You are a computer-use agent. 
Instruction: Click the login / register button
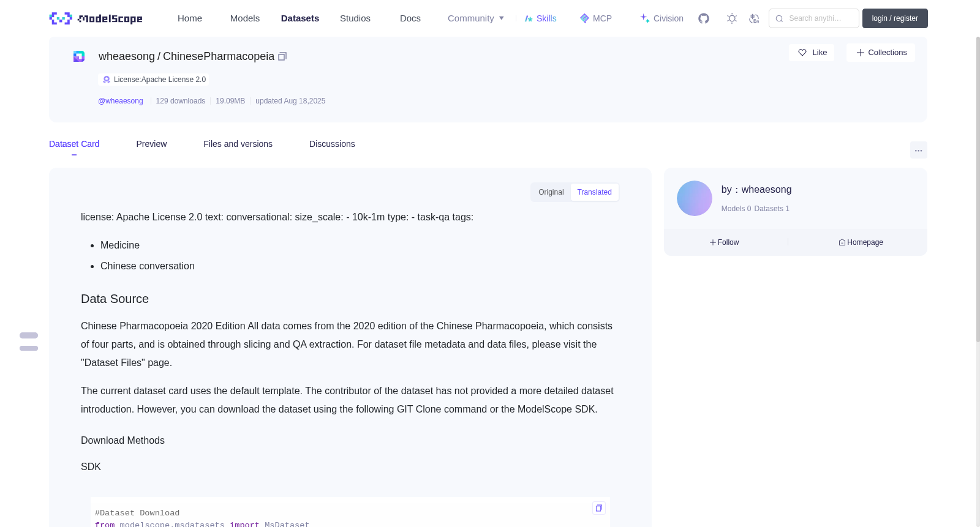895,18
